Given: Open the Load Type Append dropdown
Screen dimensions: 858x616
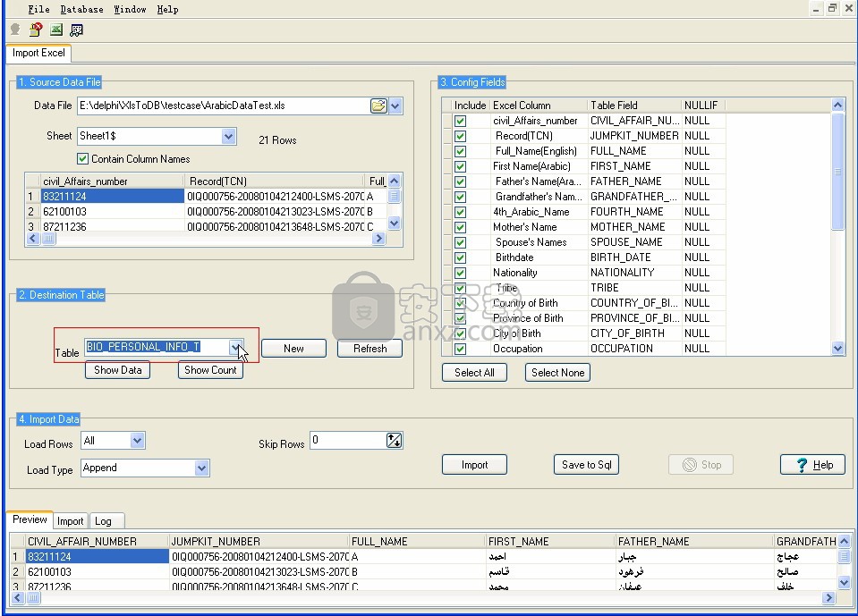Looking at the screenshot, I should (x=201, y=468).
